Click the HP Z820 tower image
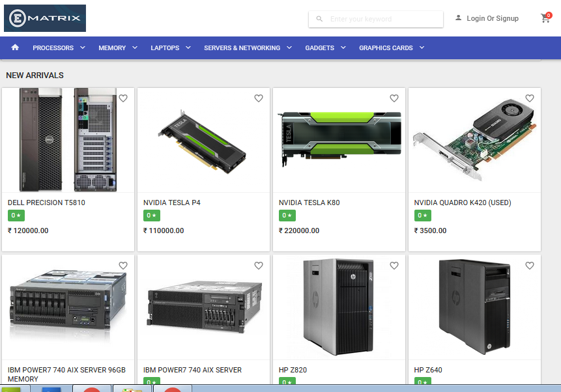Viewport: 561px width, 392px height. coord(339,307)
